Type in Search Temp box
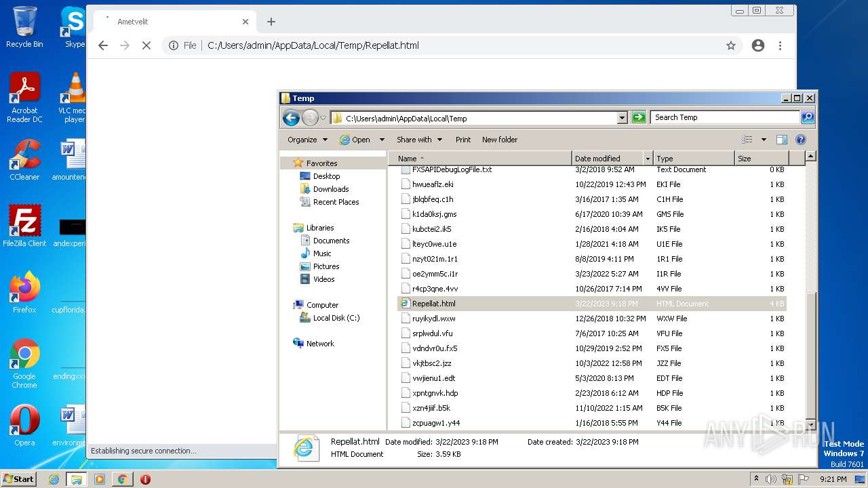This screenshot has width=868, height=488. point(726,117)
